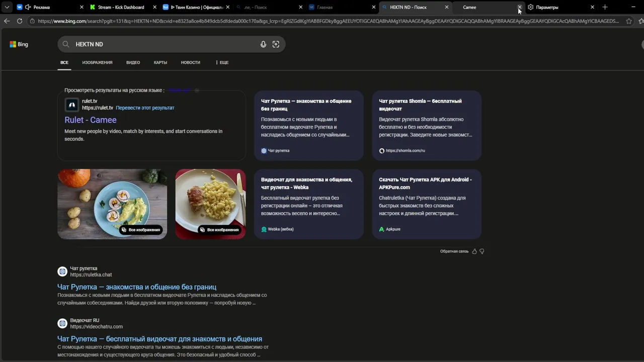Click the bing.com URL address bar
The width and height of the screenshot is (644, 362).
[x=328, y=21]
